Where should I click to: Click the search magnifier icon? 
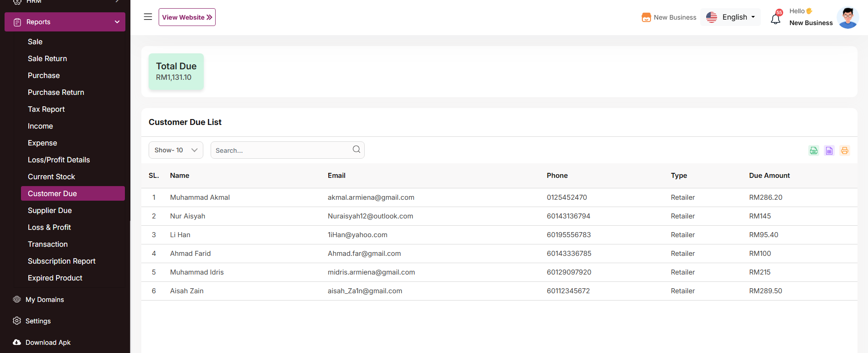pos(356,150)
